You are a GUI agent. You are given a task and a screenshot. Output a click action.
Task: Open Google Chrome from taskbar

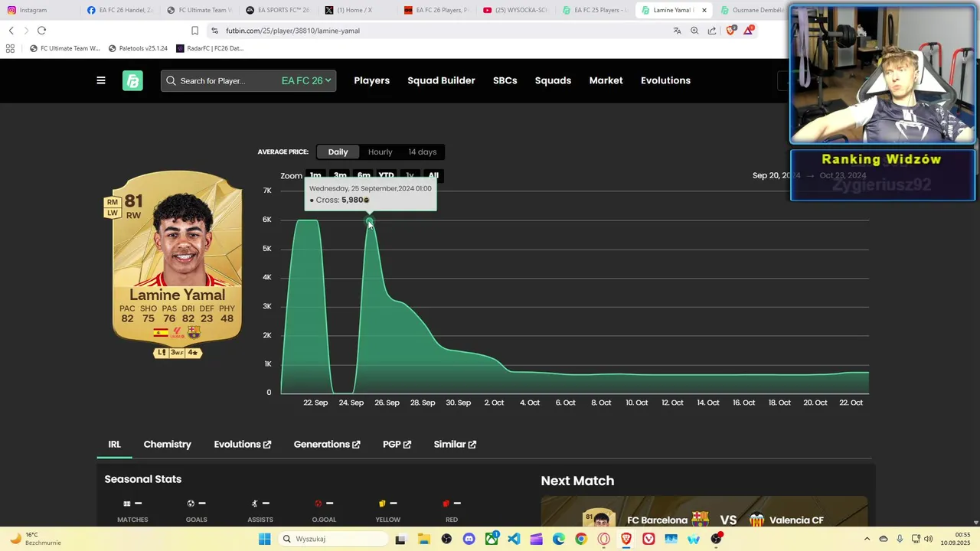tap(581, 539)
